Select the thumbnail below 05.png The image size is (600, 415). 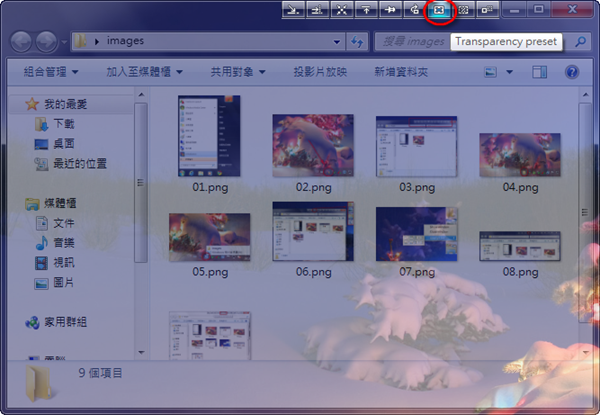click(x=210, y=336)
